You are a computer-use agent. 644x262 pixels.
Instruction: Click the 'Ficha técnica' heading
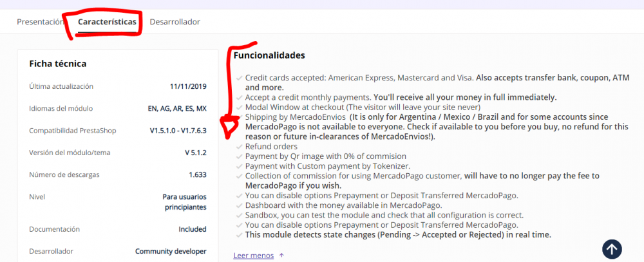click(58, 63)
